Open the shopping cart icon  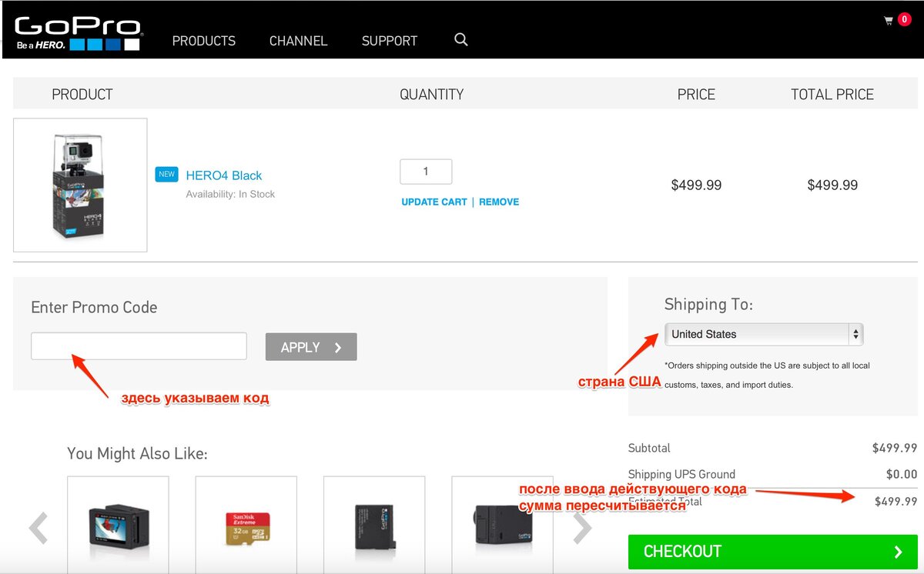[889, 21]
